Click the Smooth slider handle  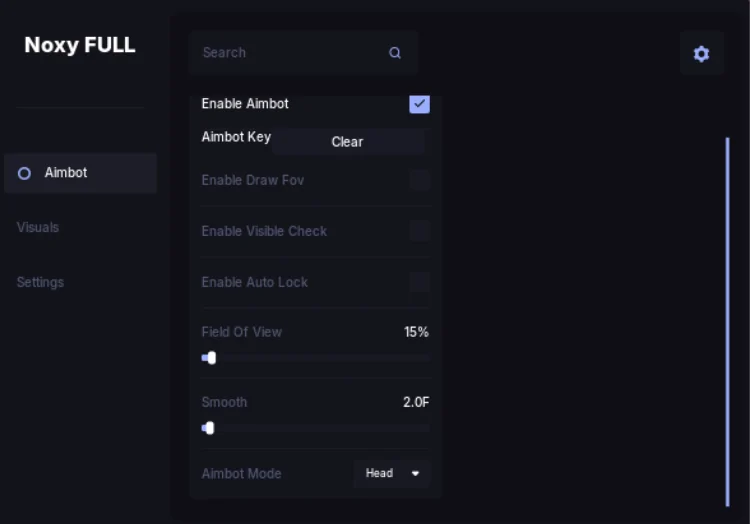tap(210, 428)
